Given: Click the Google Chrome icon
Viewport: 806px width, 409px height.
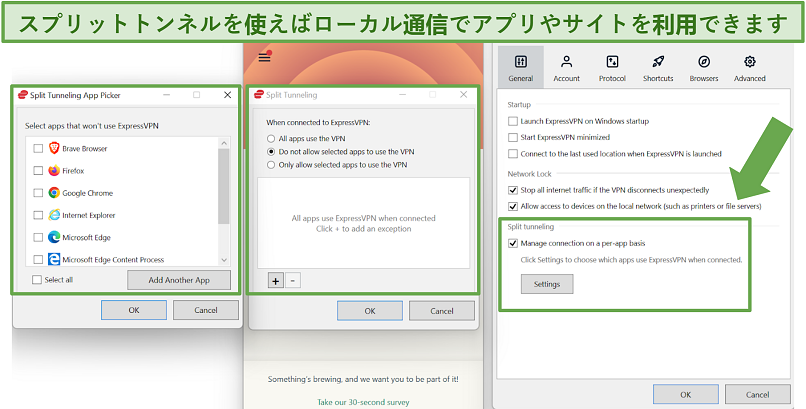Looking at the screenshot, I should tap(54, 193).
